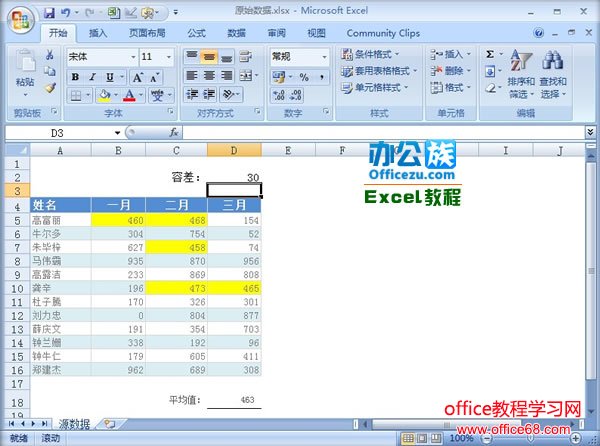Image resolution: width=600 pixels, height=446 pixels.
Task: Insert AutoSum with the sigma icon
Action: pyautogui.click(x=490, y=54)
